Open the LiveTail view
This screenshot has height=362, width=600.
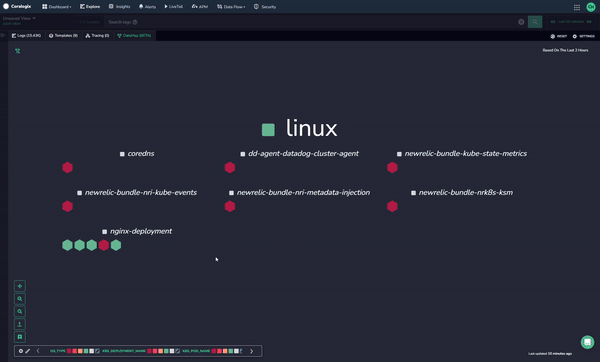(174, 7)
